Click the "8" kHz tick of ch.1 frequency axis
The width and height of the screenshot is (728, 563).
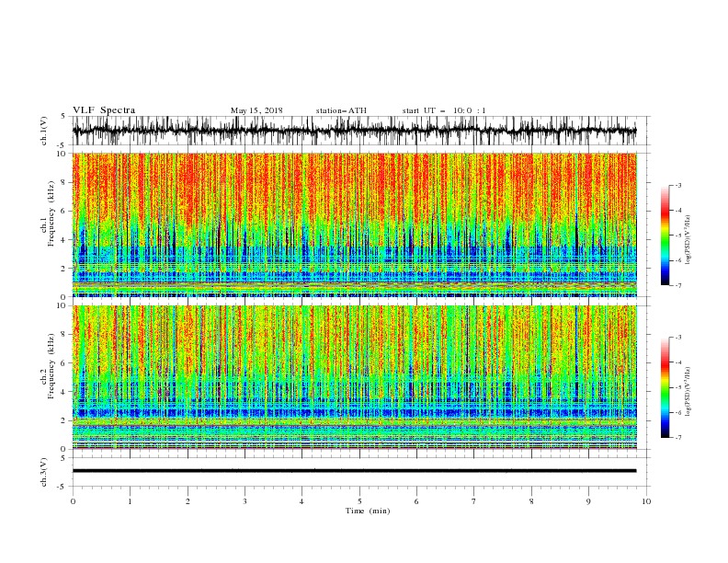click(64, 182)
